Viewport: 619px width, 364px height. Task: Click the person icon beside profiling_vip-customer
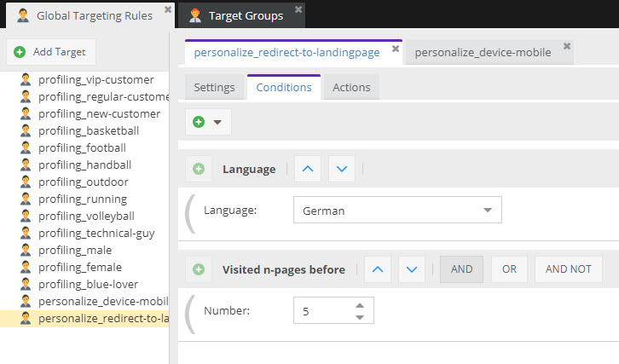pyautogui.click(x=26, y=79)
